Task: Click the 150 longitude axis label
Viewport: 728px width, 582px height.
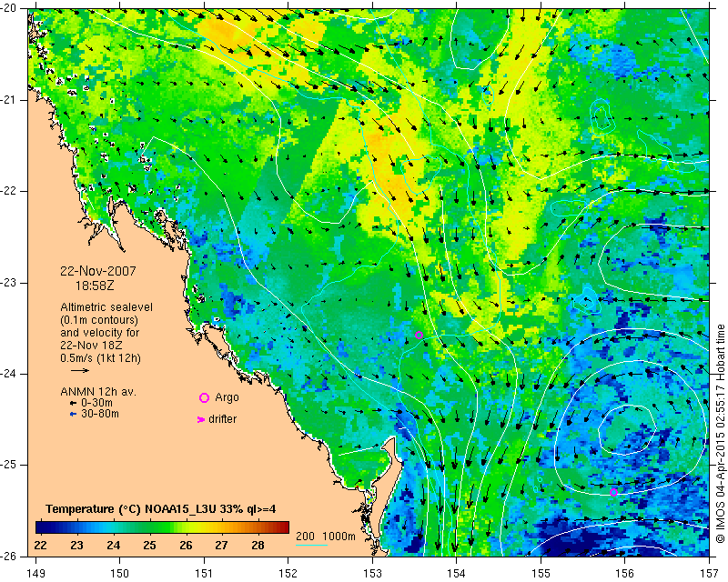Action: [x=120, y=574]
